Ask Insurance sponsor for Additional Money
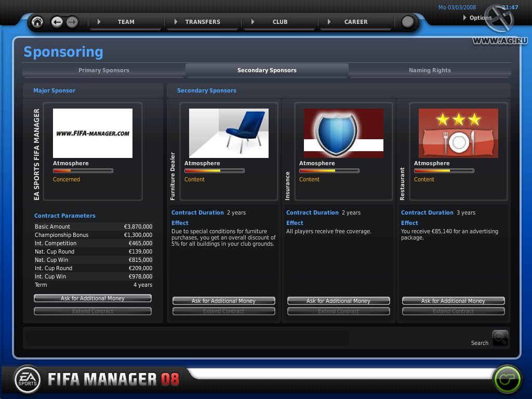This screenshot has height=399, width=532. 338,301
